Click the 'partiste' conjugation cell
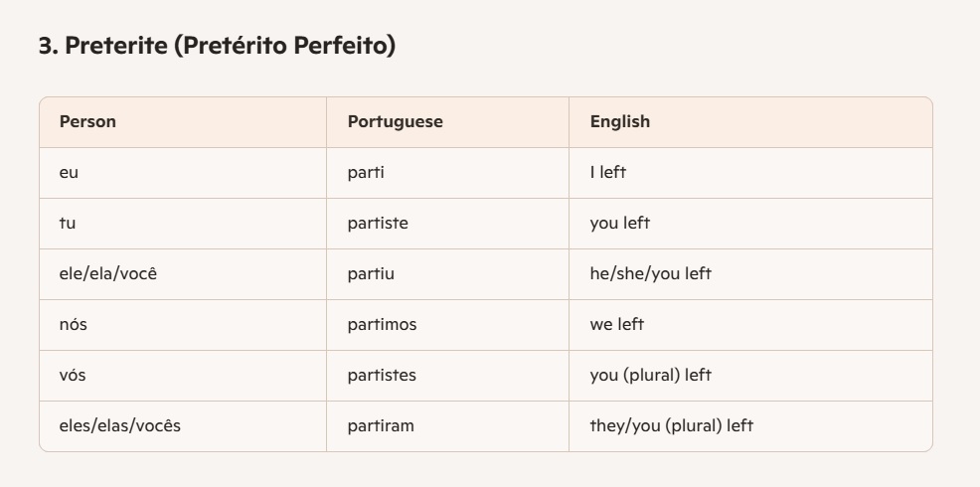 (378, 223)
